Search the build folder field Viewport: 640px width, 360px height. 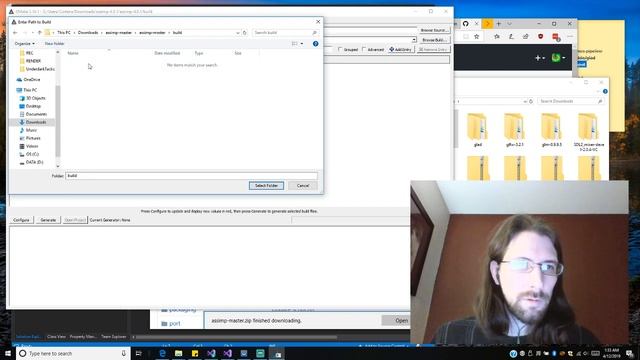(x=285, y=33)
